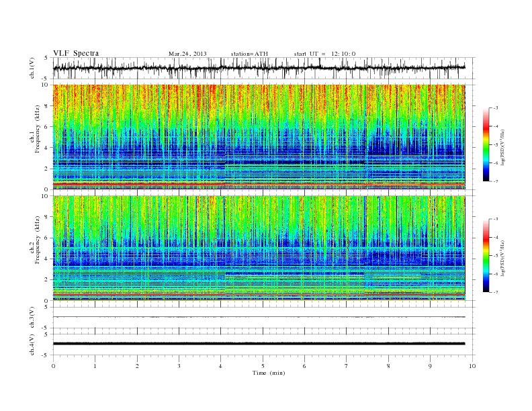Click the time axis tick label '10'
532x411 pixels.
coord(472,366)
